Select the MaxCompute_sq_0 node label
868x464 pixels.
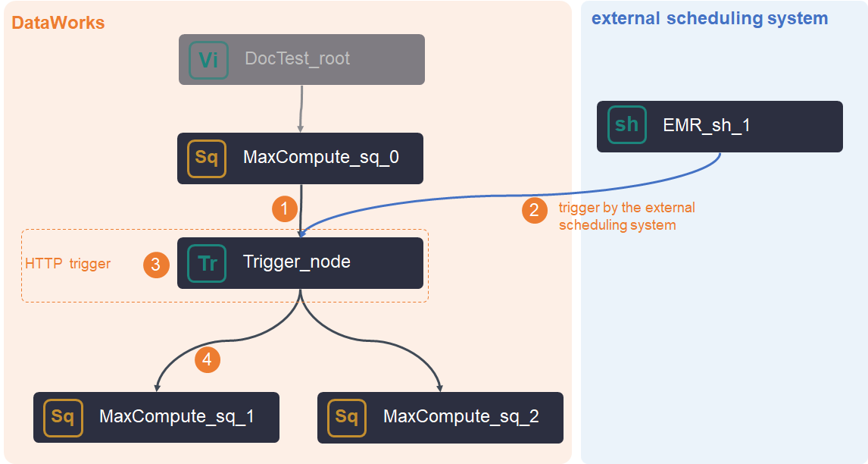321,157
